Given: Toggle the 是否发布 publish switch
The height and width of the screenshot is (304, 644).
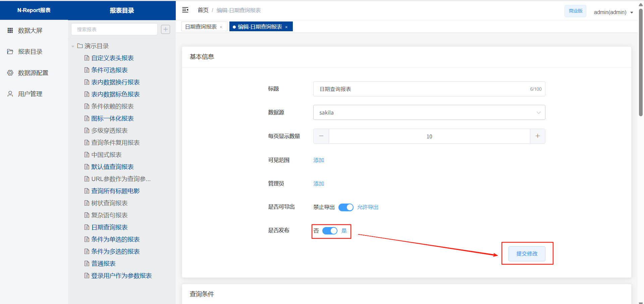Looking at the screenshot, I should coord(329,231).
